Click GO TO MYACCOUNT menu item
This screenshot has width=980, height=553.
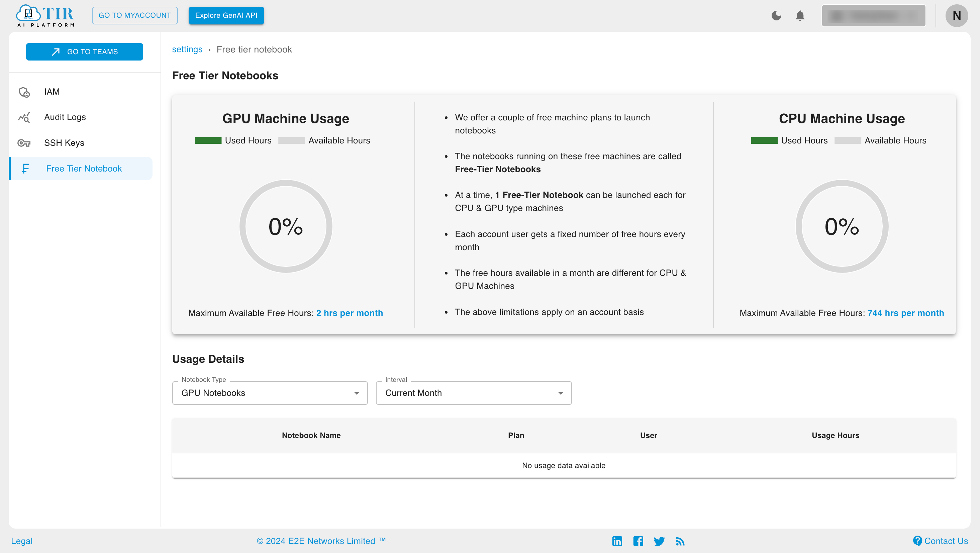click(x=134, y=15)
